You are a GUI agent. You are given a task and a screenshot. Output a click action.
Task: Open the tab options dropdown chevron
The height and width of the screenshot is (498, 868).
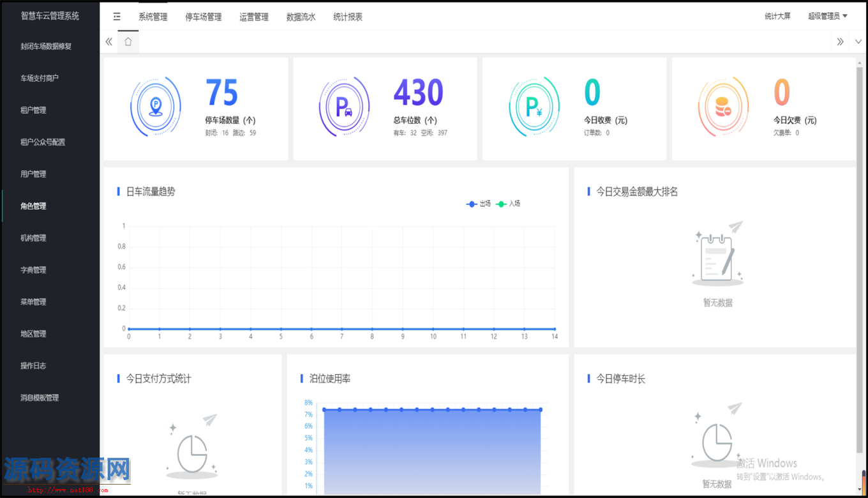tap(858, 42)
